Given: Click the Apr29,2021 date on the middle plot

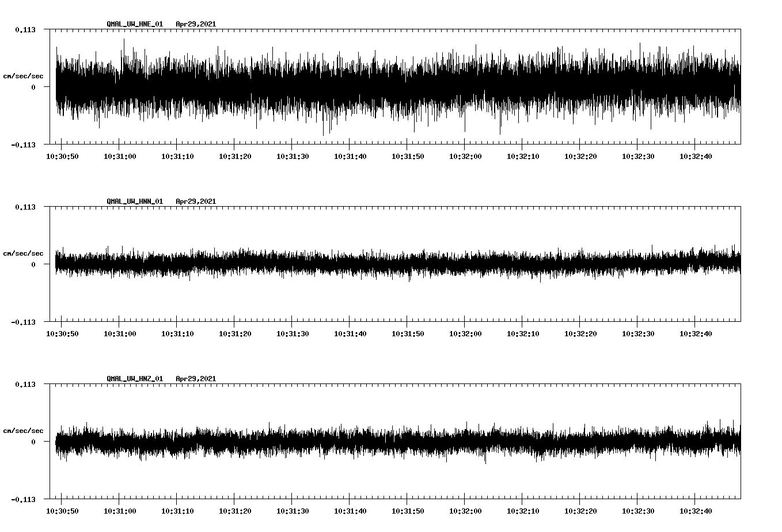Looking at the screenshot, I should tap(196, 201).
